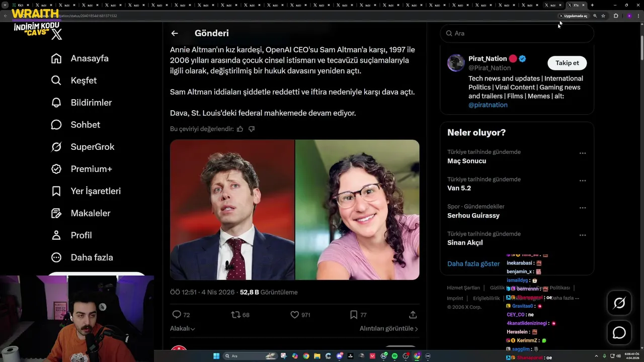644x362 pixels.
Task: Open the Erişilebilirlik footer link
Action: 487,298
